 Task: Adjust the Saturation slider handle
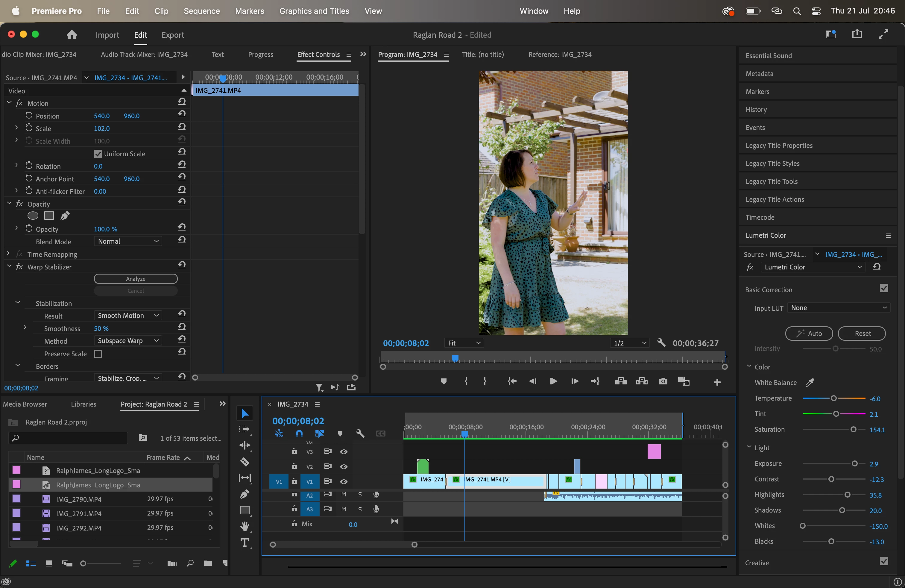853,429
